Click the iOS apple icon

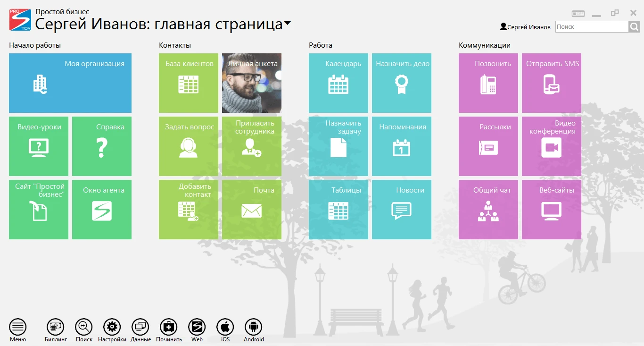pyautogui.click(x=225, y=327)
